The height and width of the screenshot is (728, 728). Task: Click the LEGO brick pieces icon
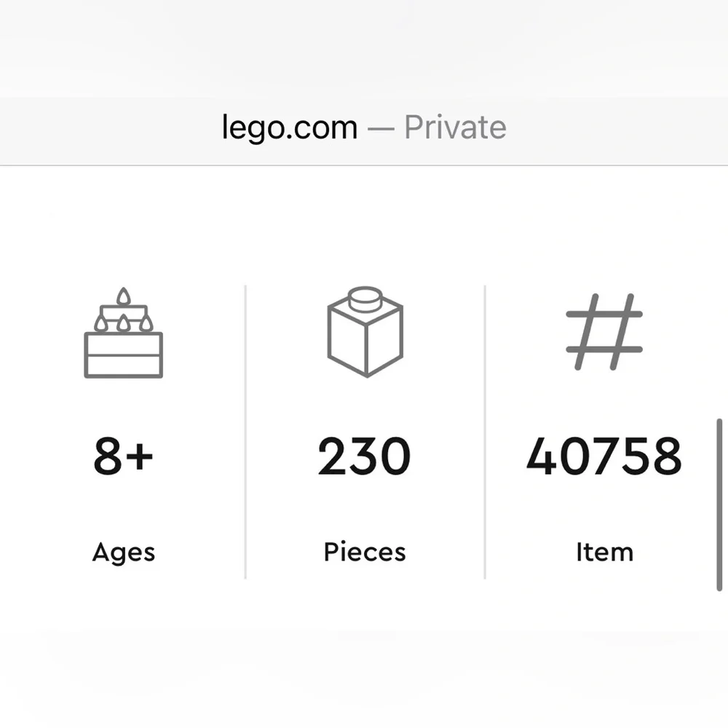click(x=365, y=331)
